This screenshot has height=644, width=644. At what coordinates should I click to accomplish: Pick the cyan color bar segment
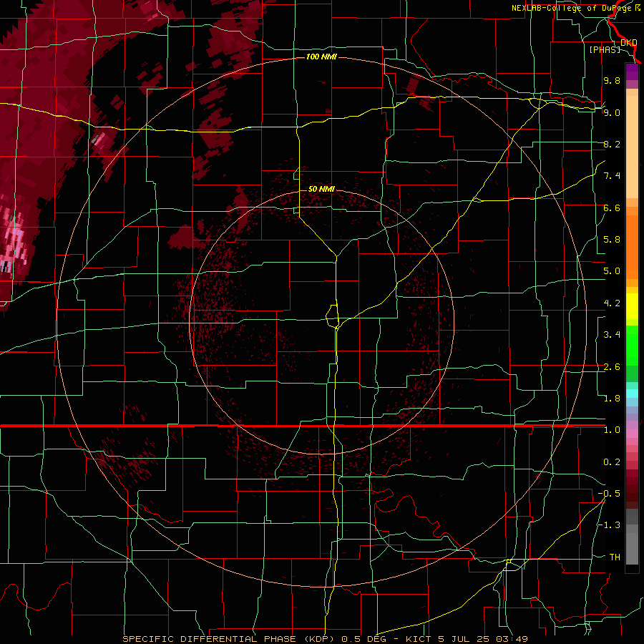(x=632, y=394)
